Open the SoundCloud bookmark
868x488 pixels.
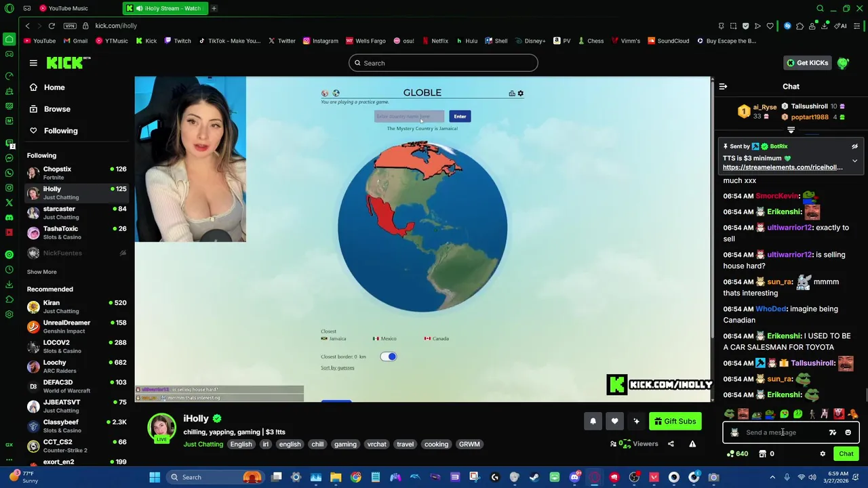668,41
